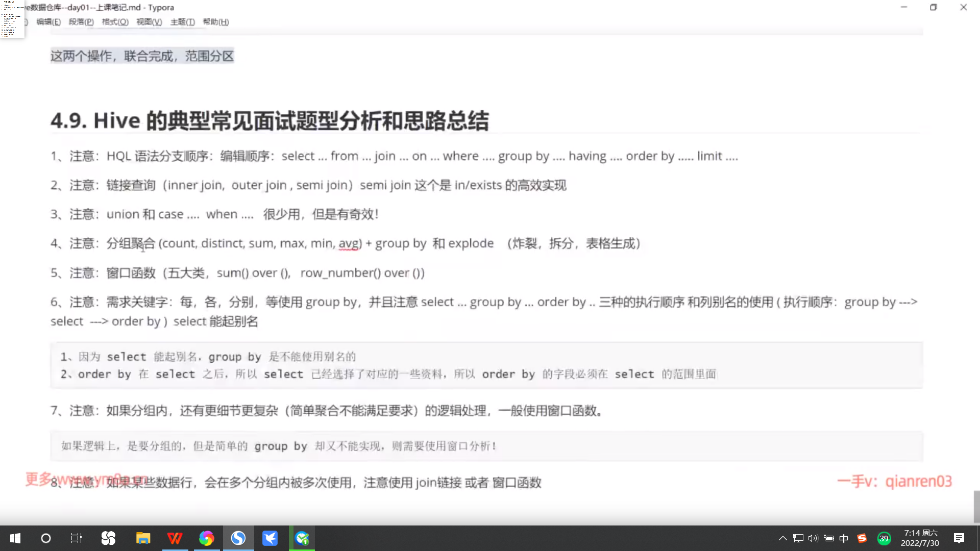
Task: Open the 段落(P) menu
Action: coord(81,22)
